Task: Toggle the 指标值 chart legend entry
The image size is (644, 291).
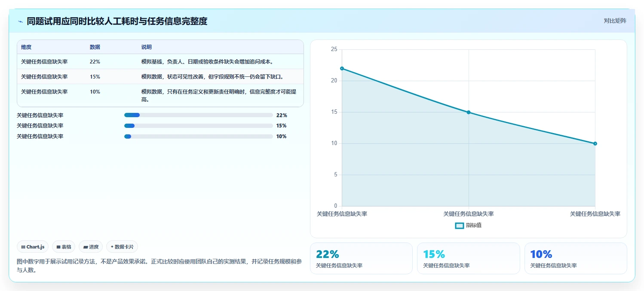Action: click(x=468, y=225)
